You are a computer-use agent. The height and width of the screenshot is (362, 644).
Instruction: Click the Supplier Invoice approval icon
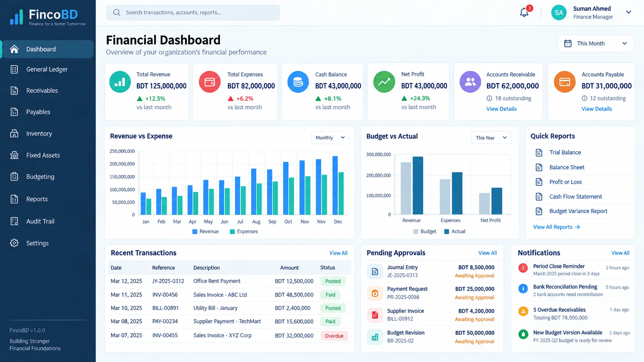(x=375, y=315)
